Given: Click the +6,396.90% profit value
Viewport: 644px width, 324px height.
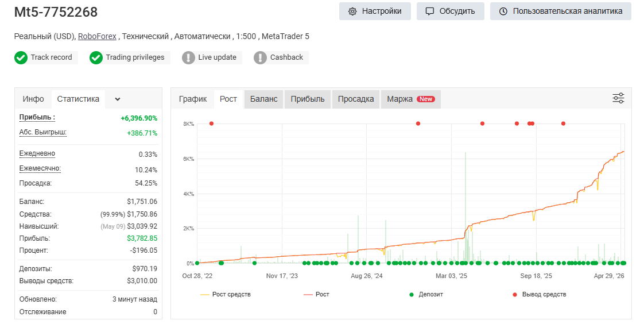Looking at the screenshot, I should point(139,118).
